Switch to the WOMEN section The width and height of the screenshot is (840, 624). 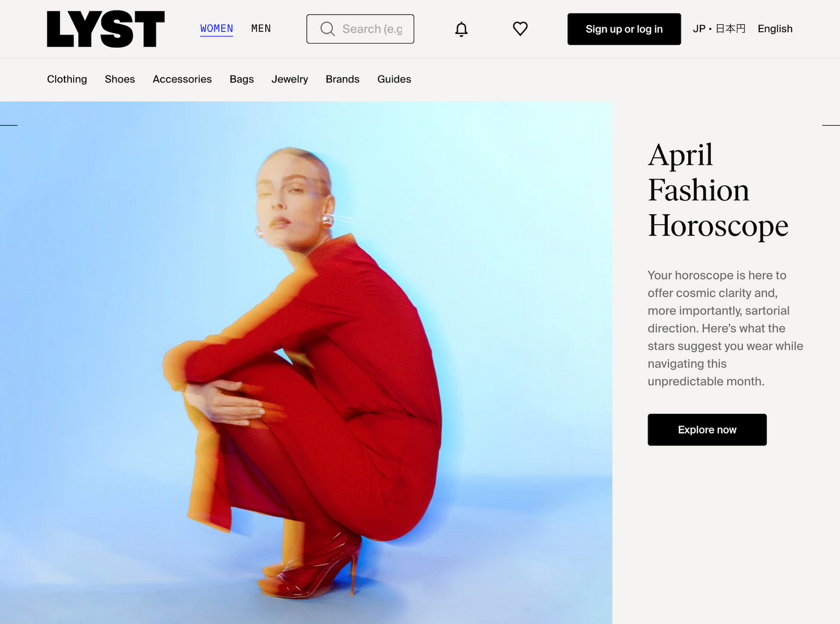click(x=216, y=28)
